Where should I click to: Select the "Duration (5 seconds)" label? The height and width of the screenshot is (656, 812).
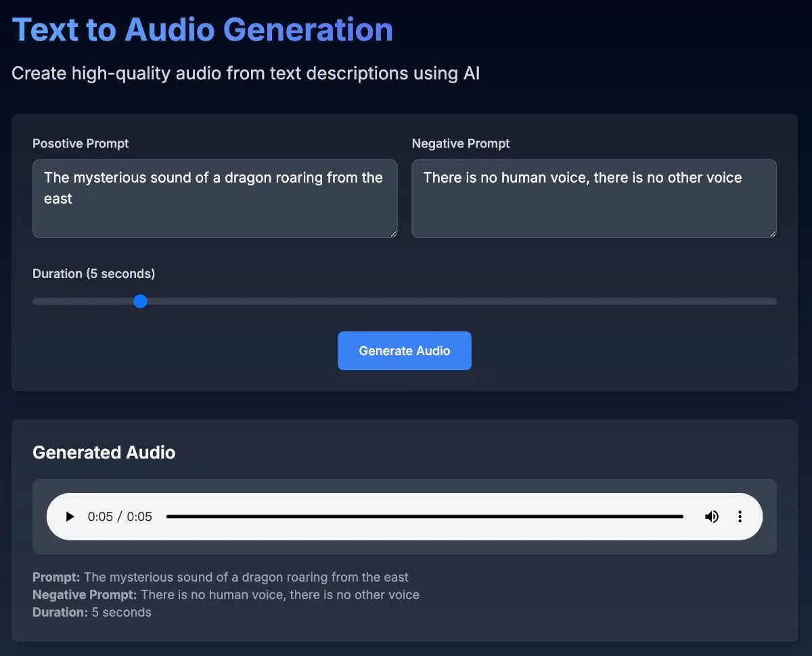tap(93, 274)
